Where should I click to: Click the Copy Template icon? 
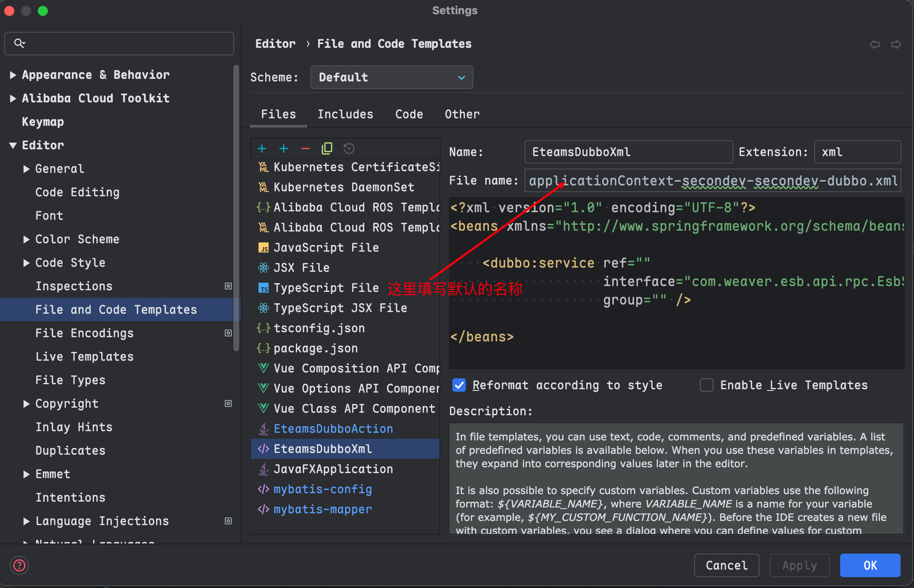pyautogui.click(x=327, y=148)
